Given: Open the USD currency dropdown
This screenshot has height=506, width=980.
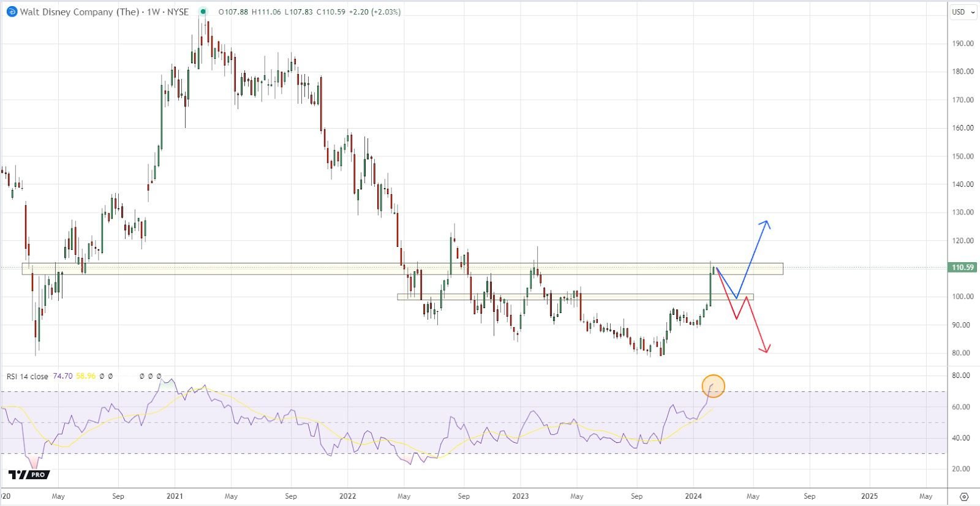Looking at the screenshot, I should [963, 12].
